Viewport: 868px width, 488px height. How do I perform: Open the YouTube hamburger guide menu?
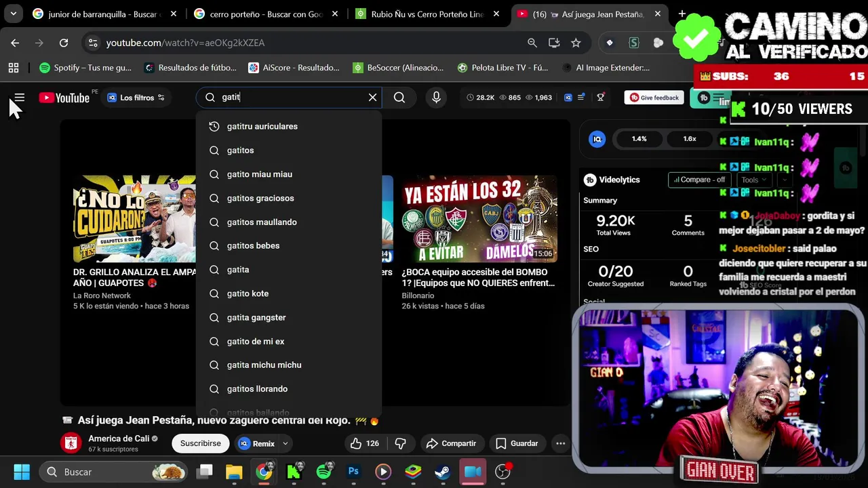point(20,98)
